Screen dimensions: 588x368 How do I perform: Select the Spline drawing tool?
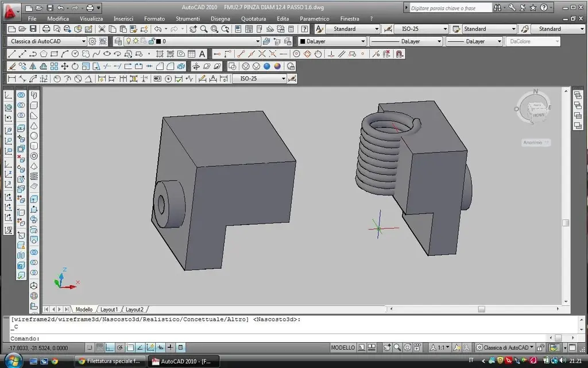click(x=96, y=53)
